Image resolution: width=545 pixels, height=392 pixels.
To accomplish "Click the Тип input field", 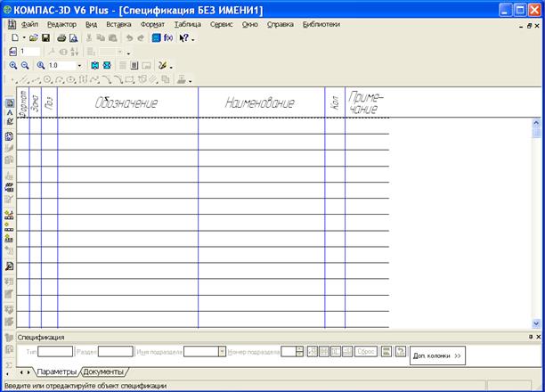I will (x=55, y=352).
